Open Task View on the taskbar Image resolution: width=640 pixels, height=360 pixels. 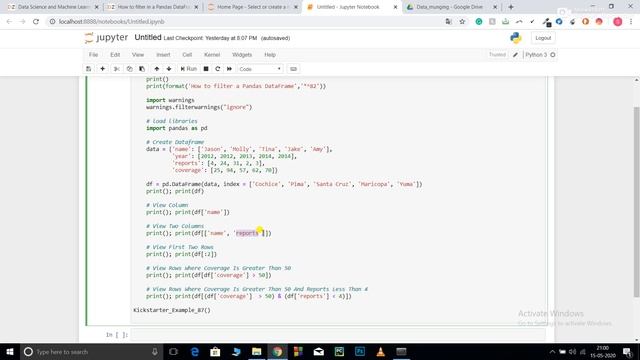pyautogui.click(x=173, y=351)
